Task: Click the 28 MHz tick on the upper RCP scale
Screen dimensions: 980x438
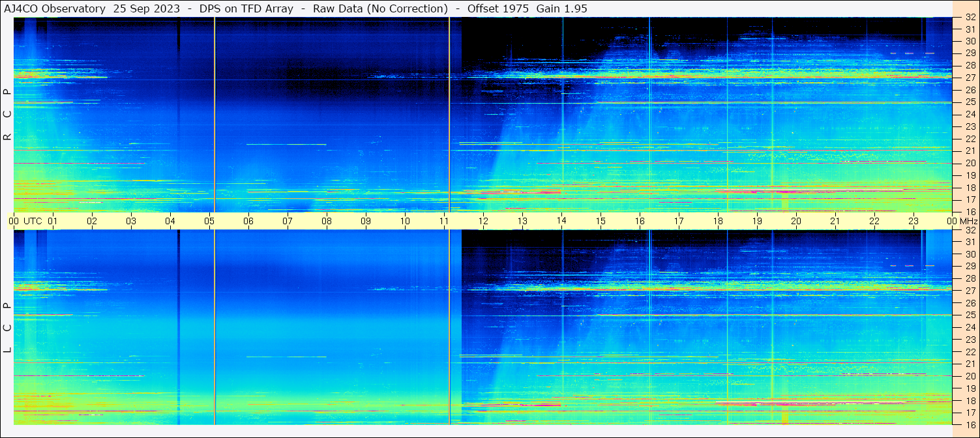Action: tap(970, 65)
